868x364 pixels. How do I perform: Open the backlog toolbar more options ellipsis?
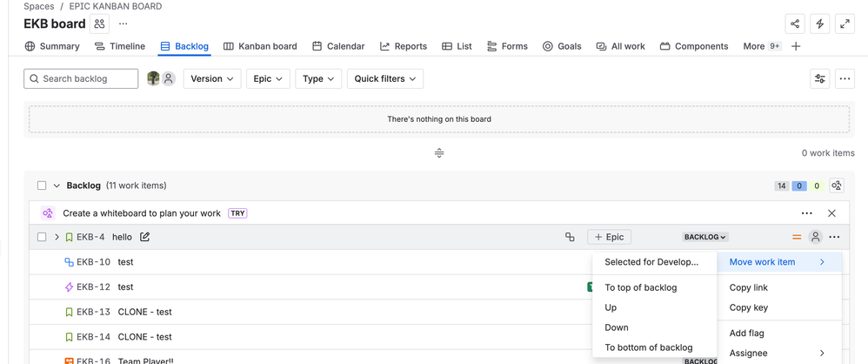[x=845, y=78]
